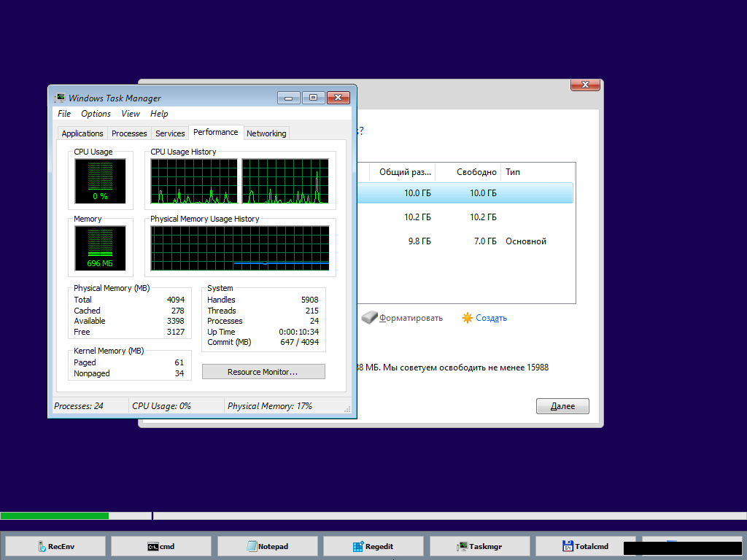
Task: Click the Handles value 5908
Action: point(309,300)
